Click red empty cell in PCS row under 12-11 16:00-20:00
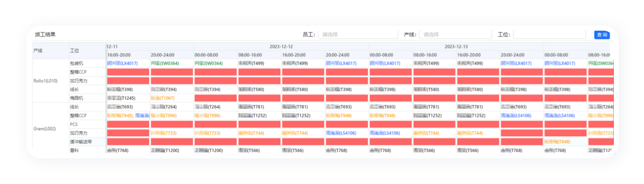 tap(128, 124)
